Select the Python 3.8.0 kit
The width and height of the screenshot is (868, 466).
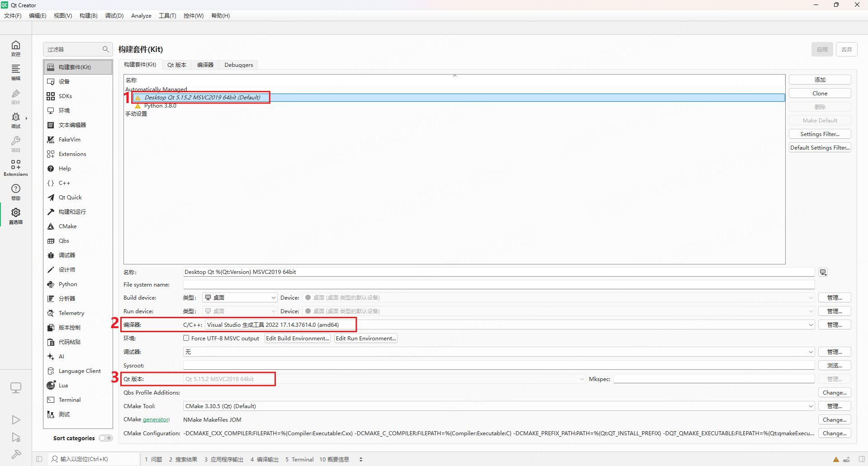click(x=160, y=106)
